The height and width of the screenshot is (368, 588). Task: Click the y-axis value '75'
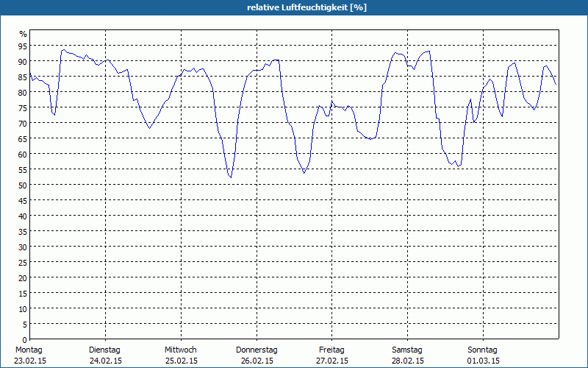click(x=23, y=107)
